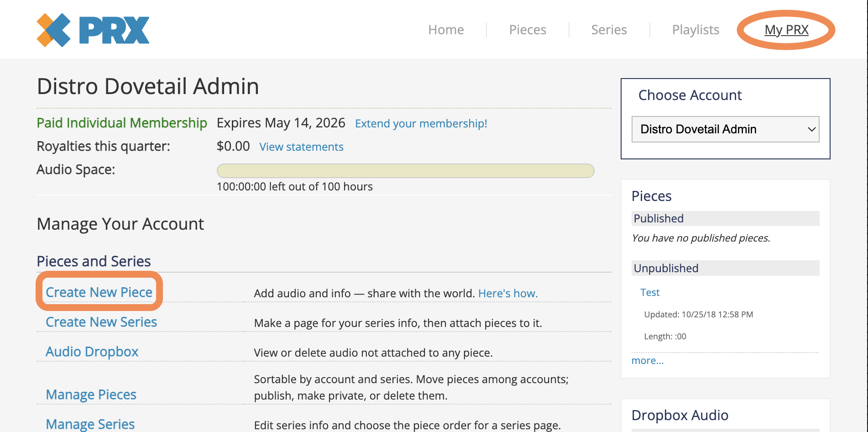The height and width of the screenshot is (432, 868).
Task: Click the PRX logo
Action: (93, 30)
